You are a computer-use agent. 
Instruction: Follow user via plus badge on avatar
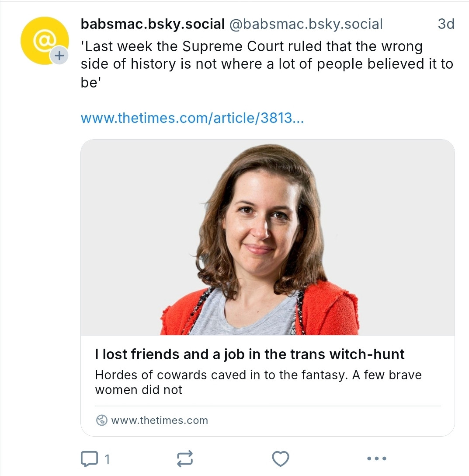(59, 56)
